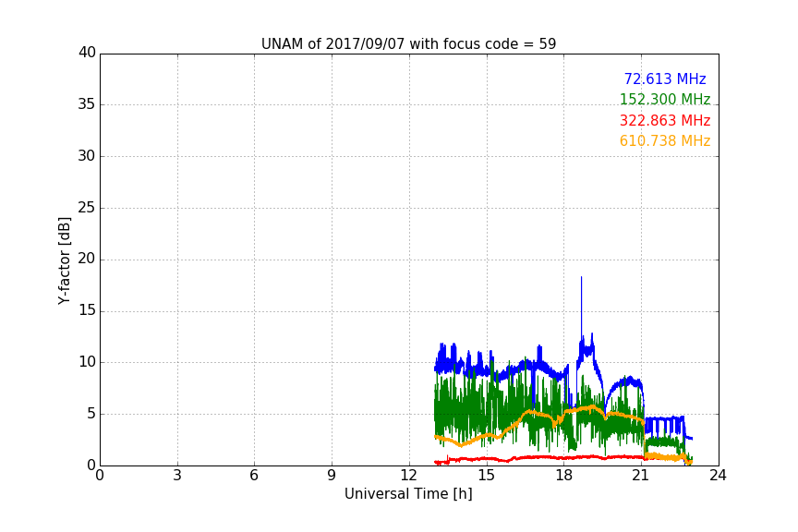This screenshot has width=798, height=532.
Task: Select the green 152.300 MHz legend label
Action: (665, 99)
